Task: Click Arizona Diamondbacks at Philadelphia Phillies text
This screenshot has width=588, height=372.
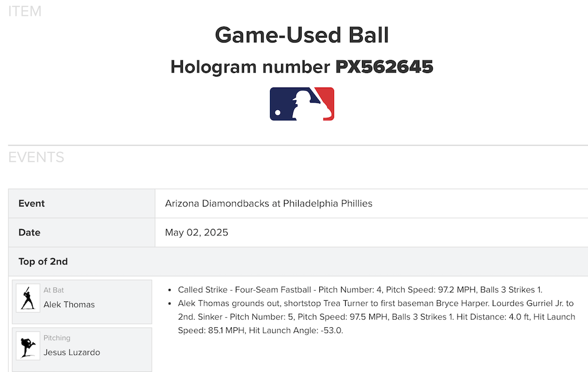Action: point(269,204)
